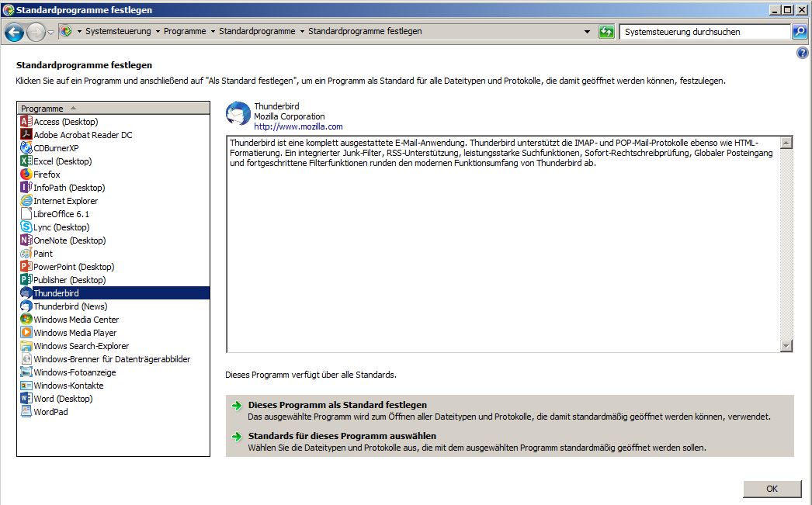This screenshot has height=505, width=812.
Task: Click the Windows-Kontakte icon
Action: click(x=26, y=386)
